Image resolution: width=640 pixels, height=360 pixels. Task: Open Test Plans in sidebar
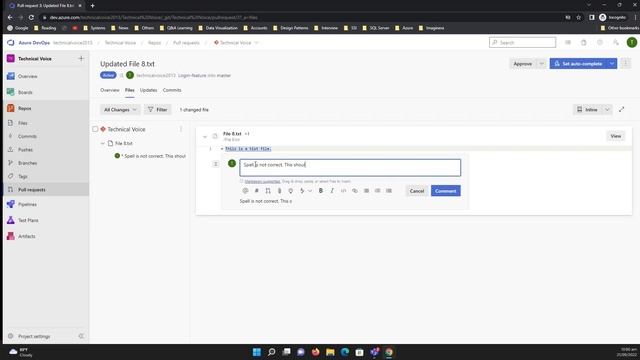(x=46, y=220)
